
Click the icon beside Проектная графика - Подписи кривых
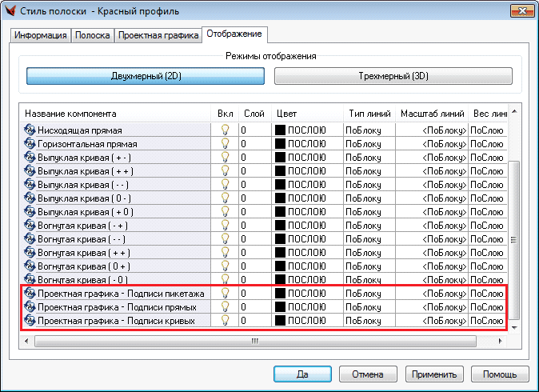point(30,321)
